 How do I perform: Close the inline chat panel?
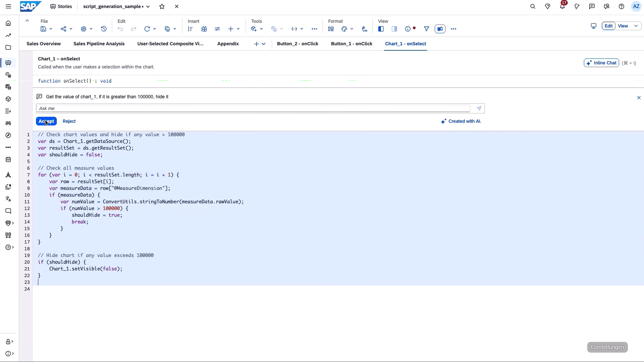(639, 98)
